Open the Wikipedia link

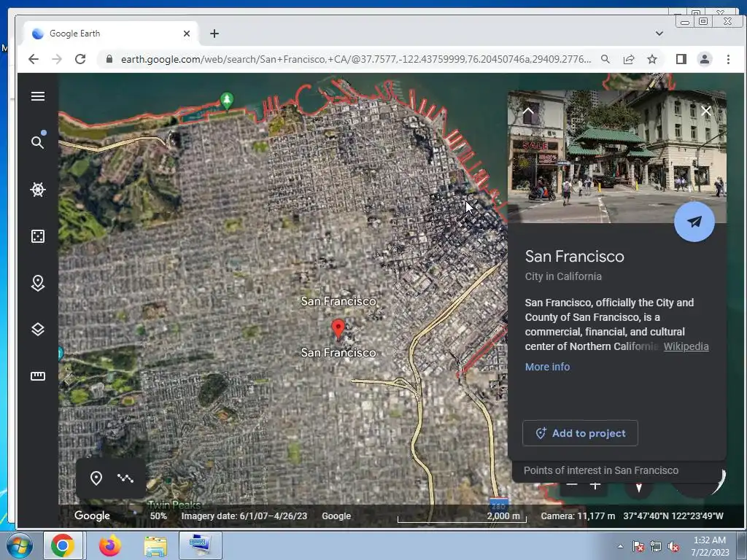click(686, 346)
